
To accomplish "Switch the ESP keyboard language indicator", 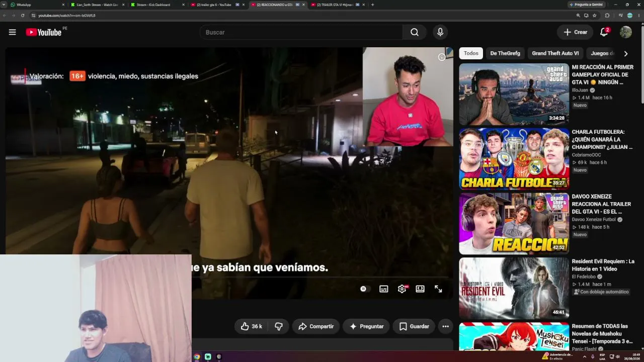I will point(602,356).
